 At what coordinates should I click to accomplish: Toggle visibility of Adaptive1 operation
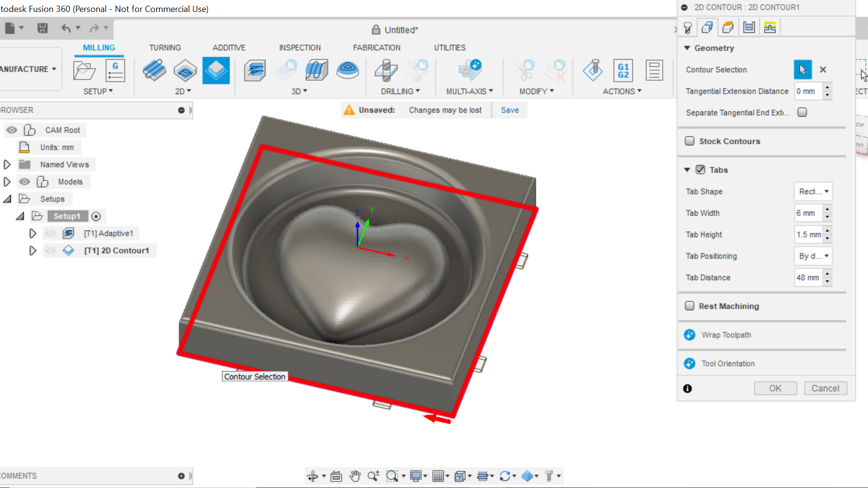pos(50,233)
